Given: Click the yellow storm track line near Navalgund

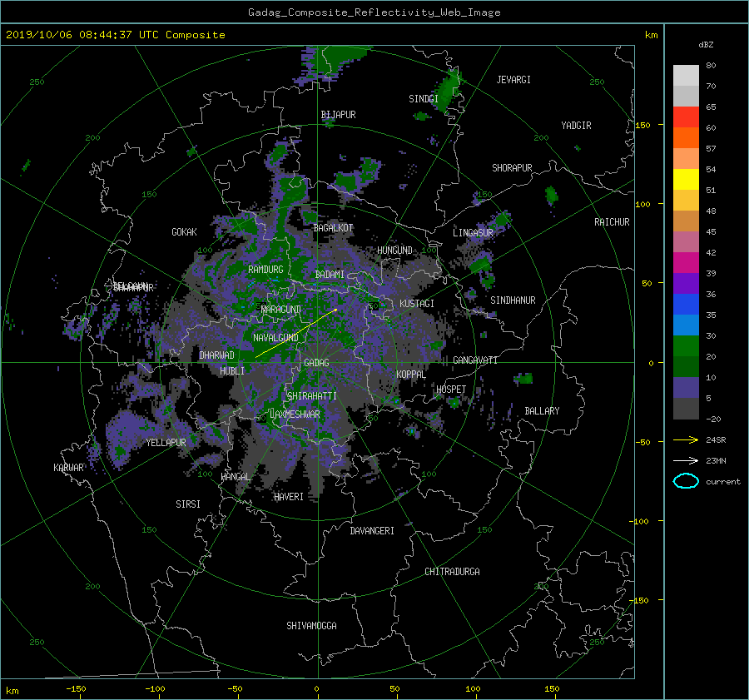Looking at the screenshot, I should (x=296, y=334).
